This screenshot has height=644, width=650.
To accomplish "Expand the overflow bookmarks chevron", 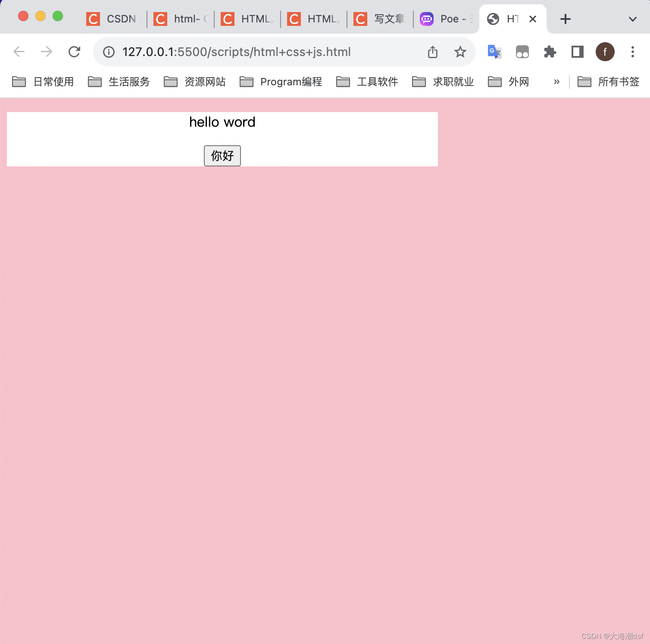I will (x=556, y=81).
